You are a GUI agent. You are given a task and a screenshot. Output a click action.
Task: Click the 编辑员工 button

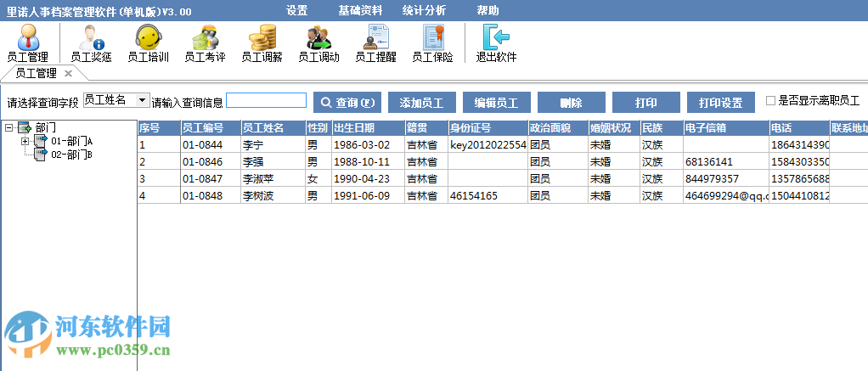pyautogui.click(x=497, y=103)
